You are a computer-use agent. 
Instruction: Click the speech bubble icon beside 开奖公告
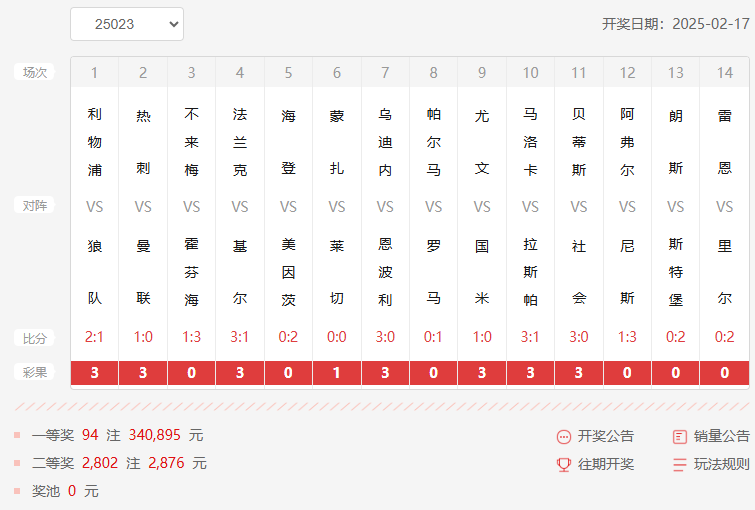pyautogui.click(x=564, y=436)
